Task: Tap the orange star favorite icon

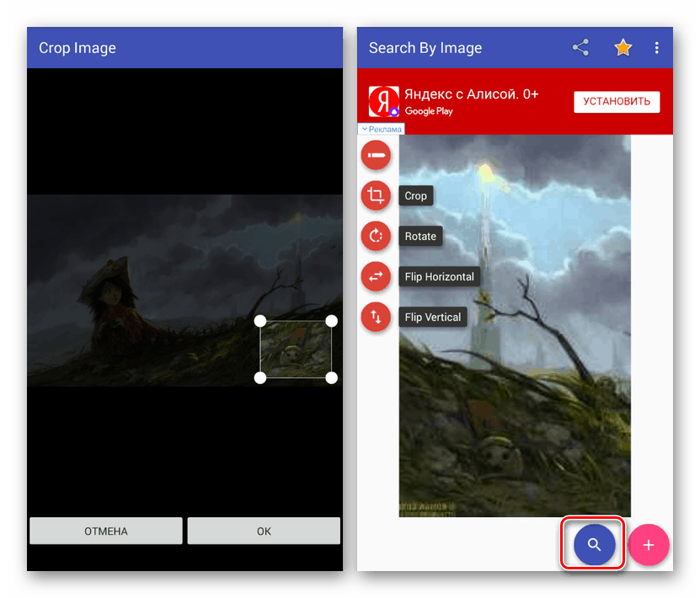Action: tap(623, 47)
